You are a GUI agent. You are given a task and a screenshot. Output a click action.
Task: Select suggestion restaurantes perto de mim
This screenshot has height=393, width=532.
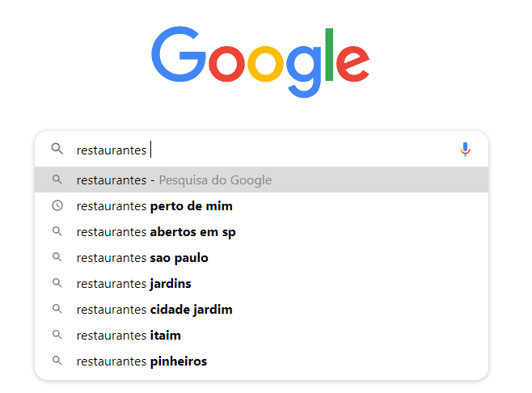(261, 205)
